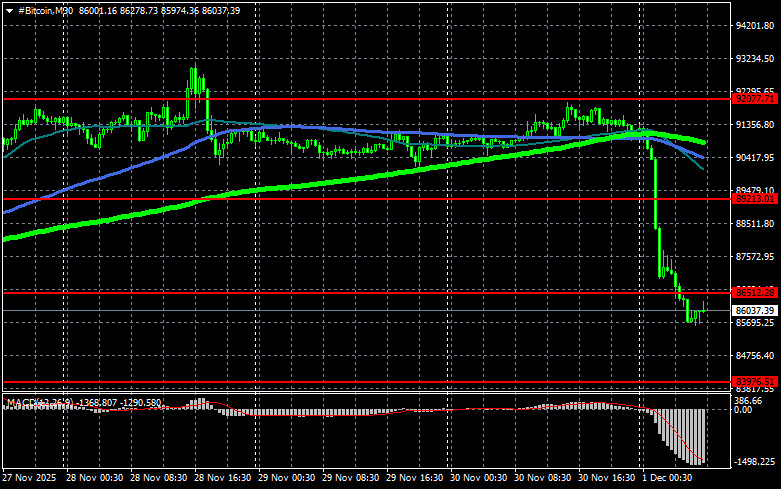Click the MACD scale value 0.00
Image resolution: width=781 pixels, height=489 pixels.
744,410
